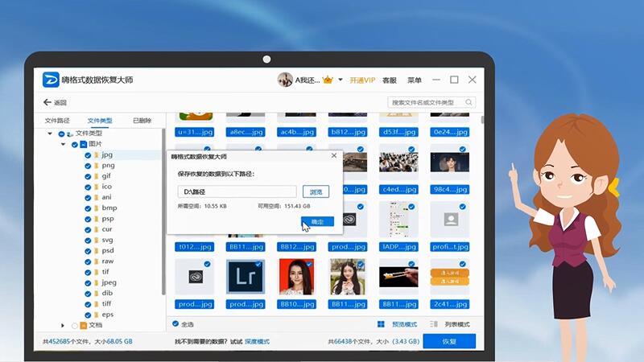Viewport: 644px width, 362px height.
Task: Uncheck the 2c41 thumbnail checkmark
Action: click(462, 264)
